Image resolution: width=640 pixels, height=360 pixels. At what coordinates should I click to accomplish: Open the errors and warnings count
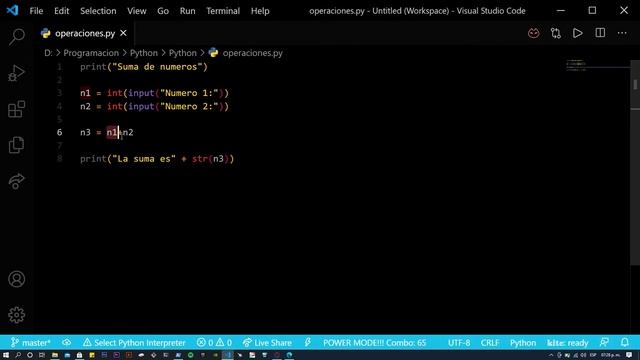214,342
